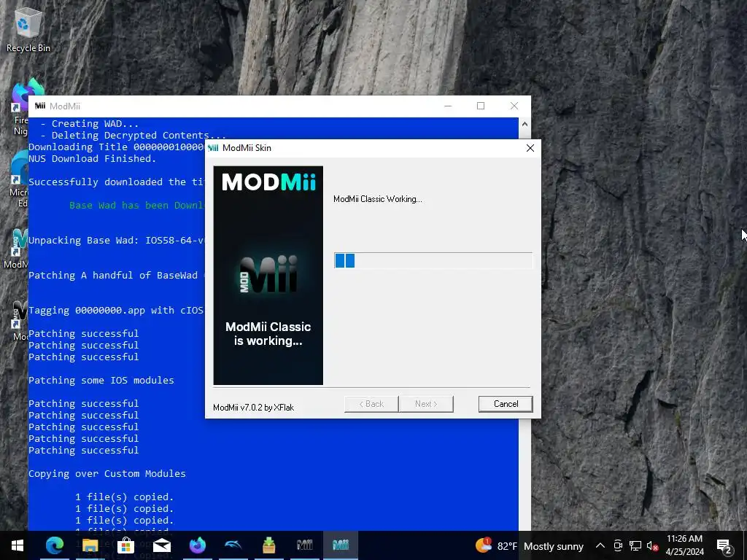Close the ModMii Skin dialog

(x=530, y=148)
